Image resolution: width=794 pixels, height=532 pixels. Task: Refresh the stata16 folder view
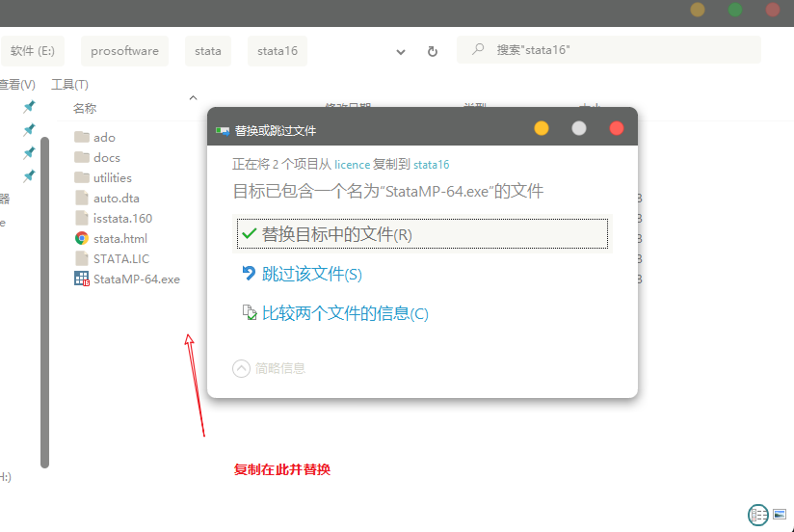[x=433, y=51]
